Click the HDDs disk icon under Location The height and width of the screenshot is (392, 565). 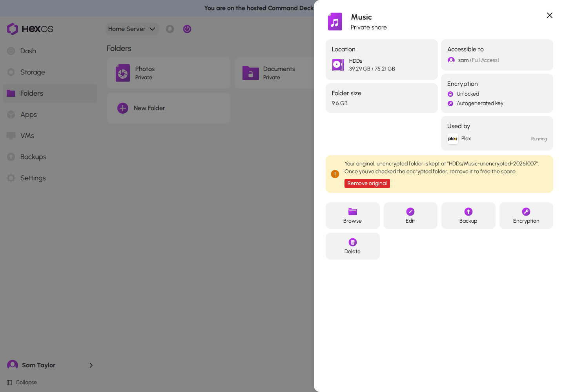(x=338, y=65)
